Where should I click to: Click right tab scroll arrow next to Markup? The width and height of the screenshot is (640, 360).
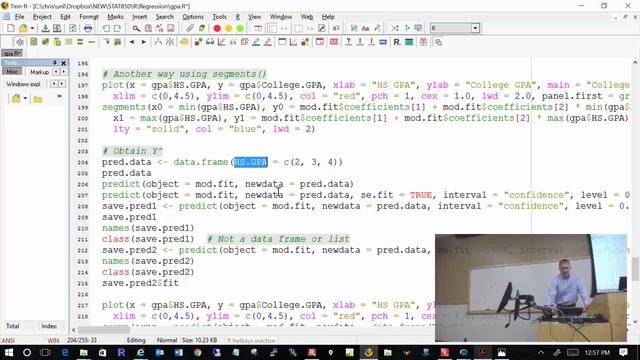(63, 72)
